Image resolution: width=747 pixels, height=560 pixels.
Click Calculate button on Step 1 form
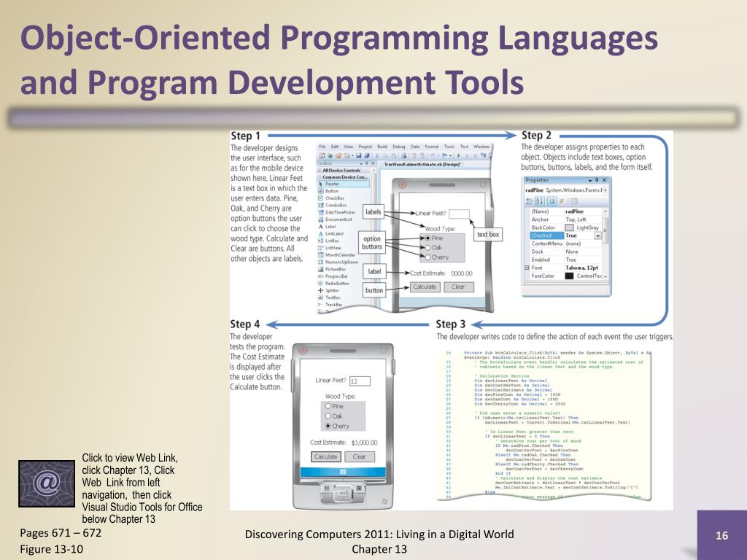point(425,287)
